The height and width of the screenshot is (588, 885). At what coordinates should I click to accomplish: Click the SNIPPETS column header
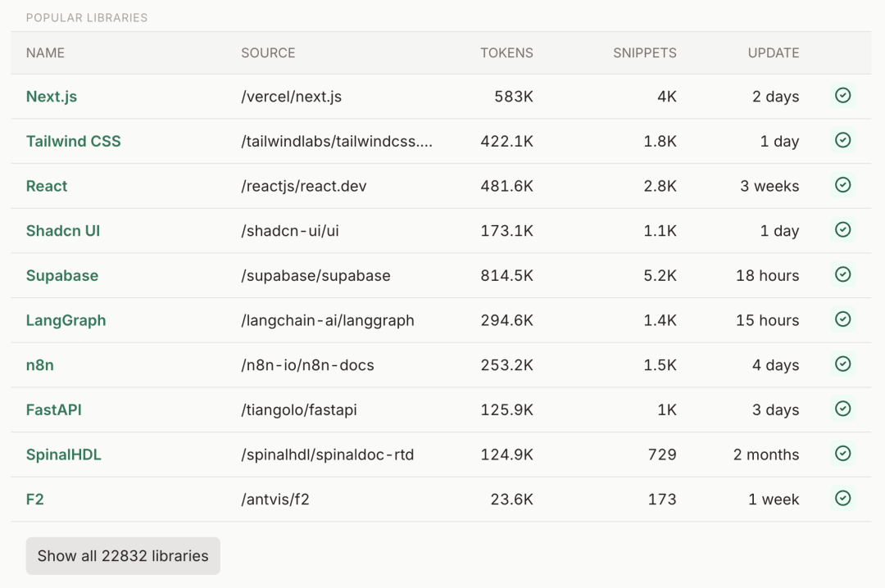(645, 53)
